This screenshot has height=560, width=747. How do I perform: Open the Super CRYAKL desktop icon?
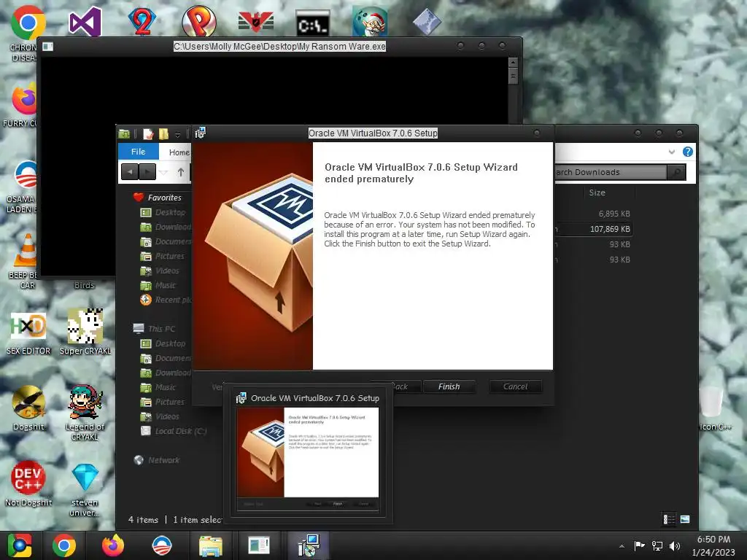(x=85, y=332)
